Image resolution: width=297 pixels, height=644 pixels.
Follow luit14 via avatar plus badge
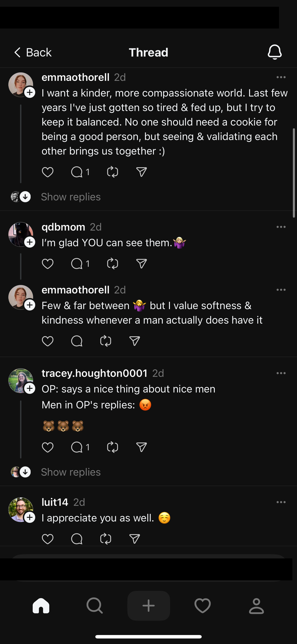[x=30, y=517]
